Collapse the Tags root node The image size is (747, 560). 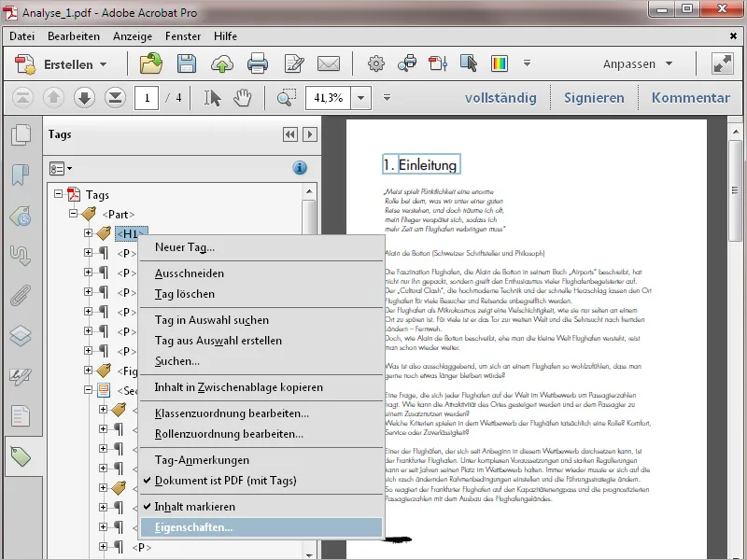58,194
